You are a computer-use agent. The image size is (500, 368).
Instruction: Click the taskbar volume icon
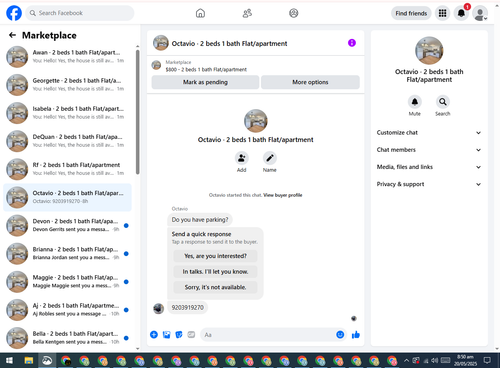(434, 360)
